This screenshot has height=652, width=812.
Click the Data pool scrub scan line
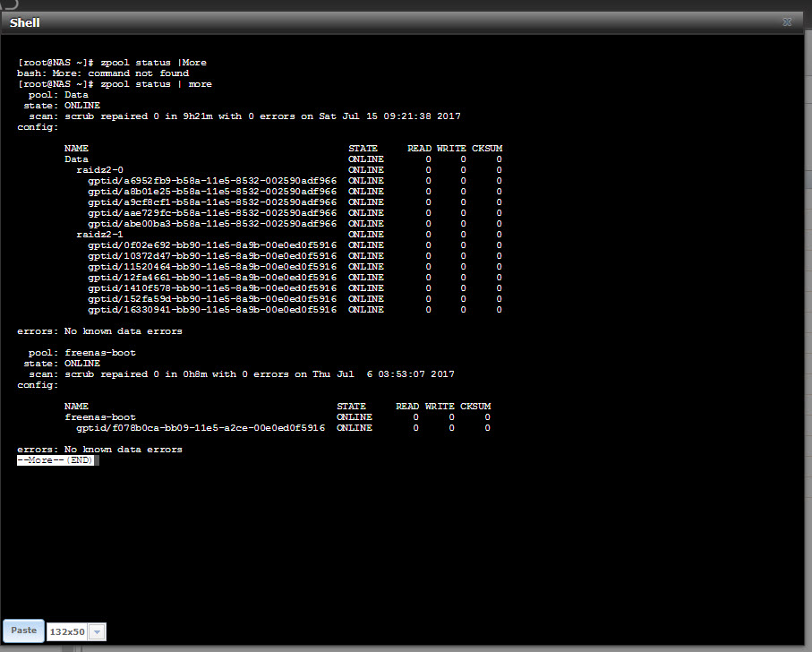[244, 116]
